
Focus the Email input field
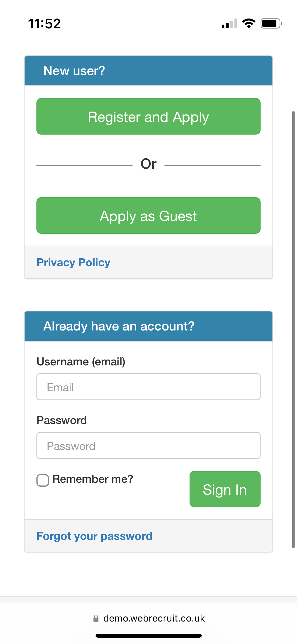(x=148, y=387)
